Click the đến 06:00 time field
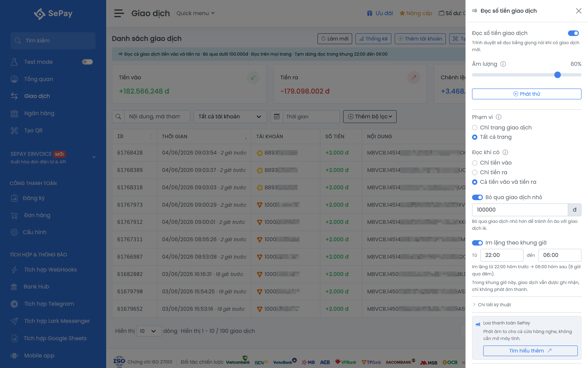The image size is (588, 368). 560,255
